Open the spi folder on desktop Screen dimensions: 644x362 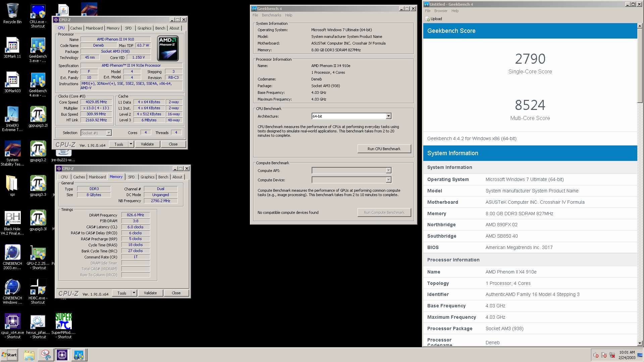(12, 186)
